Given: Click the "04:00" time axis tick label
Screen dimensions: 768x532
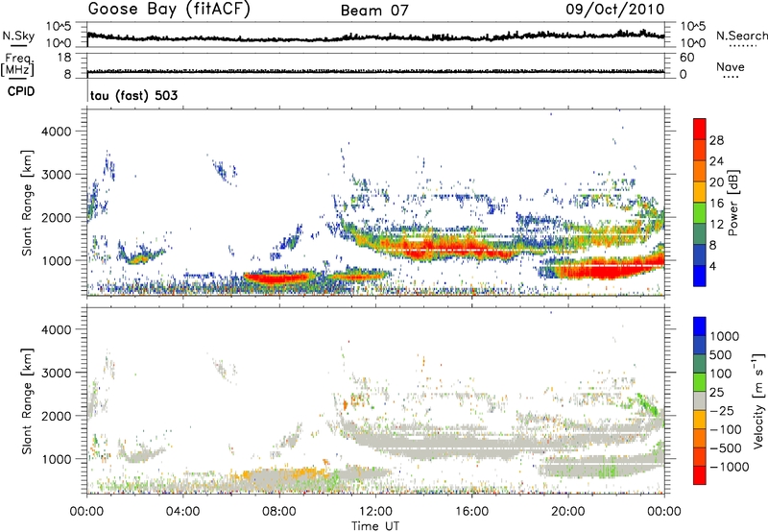Looking at the screenshot, I should click(x=183, y=512).
